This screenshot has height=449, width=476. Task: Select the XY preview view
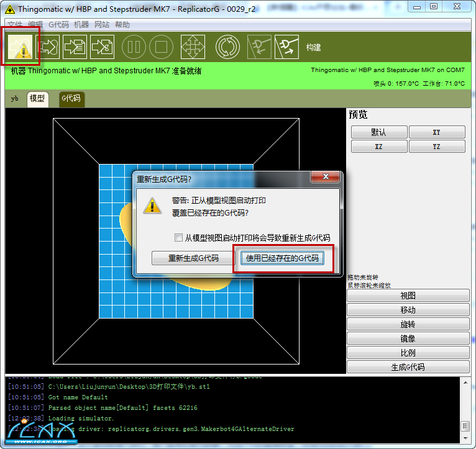pos(437,132)
